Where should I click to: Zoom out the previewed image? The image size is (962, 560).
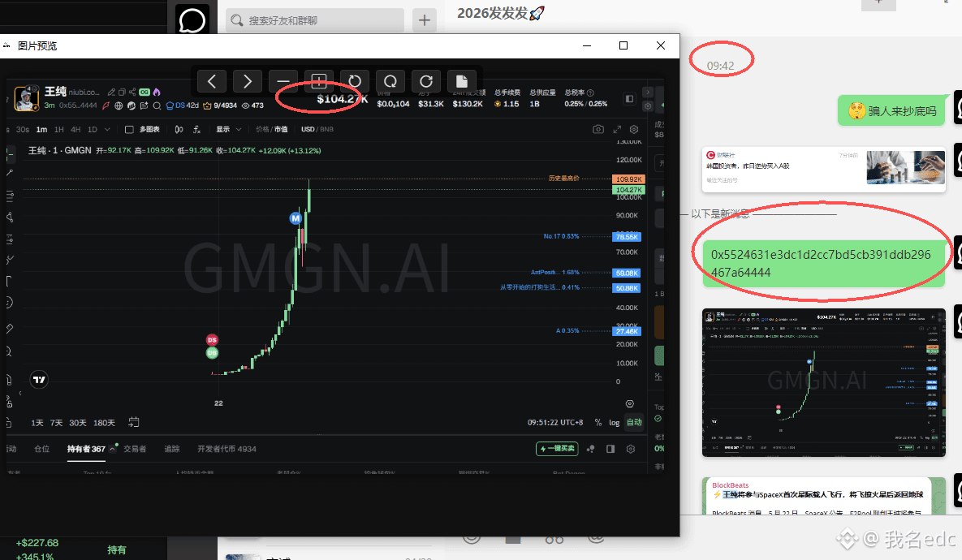click(x=283, y=81)
